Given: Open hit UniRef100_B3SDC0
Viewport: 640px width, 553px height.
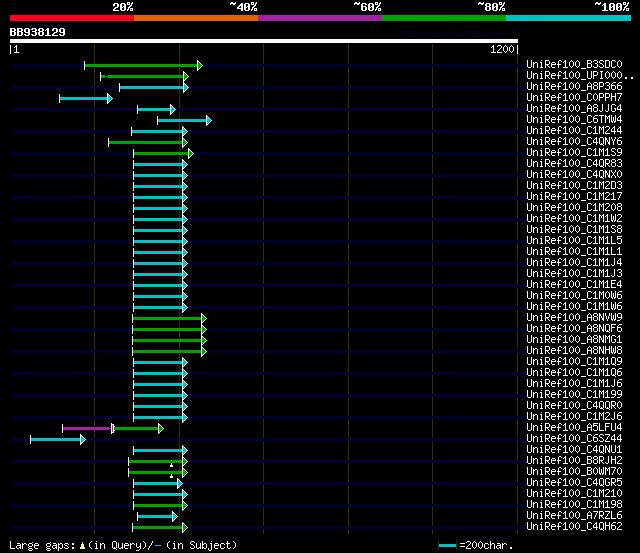Looking at the screenshot, I should [x=574, y=64].
